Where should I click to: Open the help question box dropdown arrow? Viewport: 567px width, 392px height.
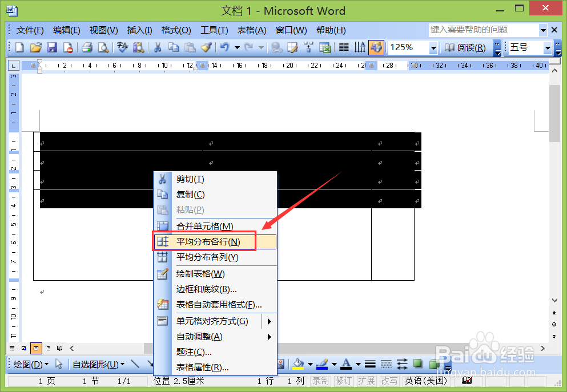(543, 30)
